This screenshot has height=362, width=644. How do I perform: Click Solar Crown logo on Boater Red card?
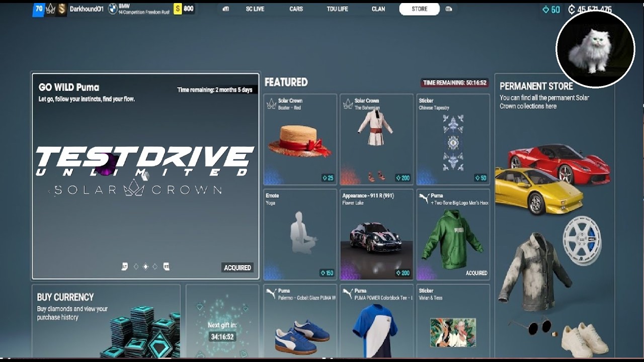271,104
